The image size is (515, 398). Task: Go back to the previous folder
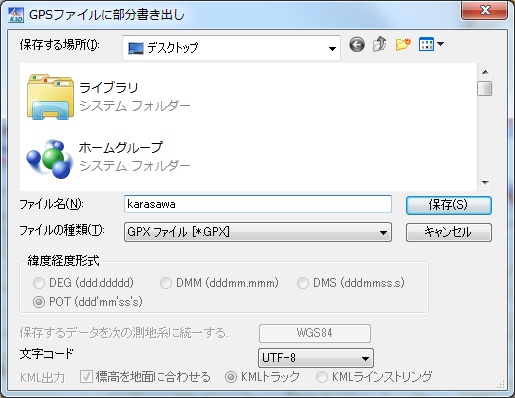[357, 45]
